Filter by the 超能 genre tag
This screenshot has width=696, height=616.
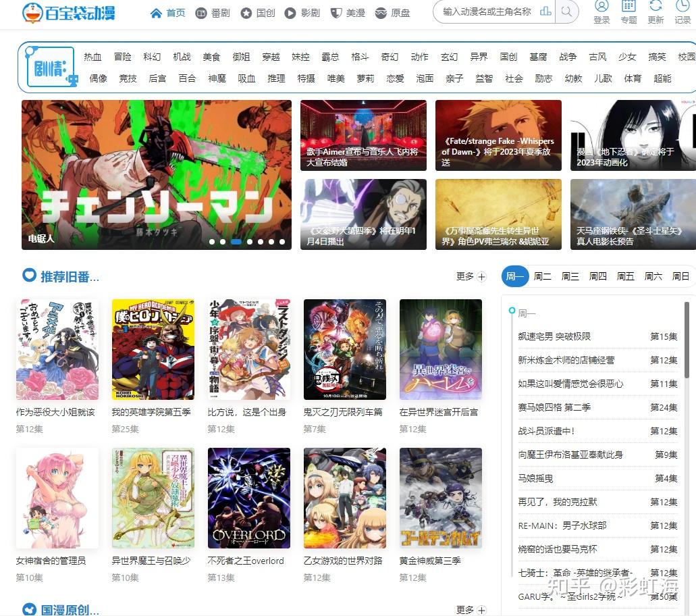(662, 78)
